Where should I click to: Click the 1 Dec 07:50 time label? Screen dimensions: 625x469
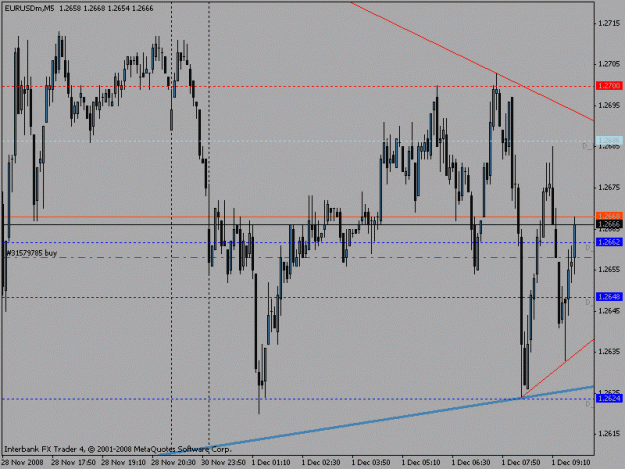click(x=521, y=463)
